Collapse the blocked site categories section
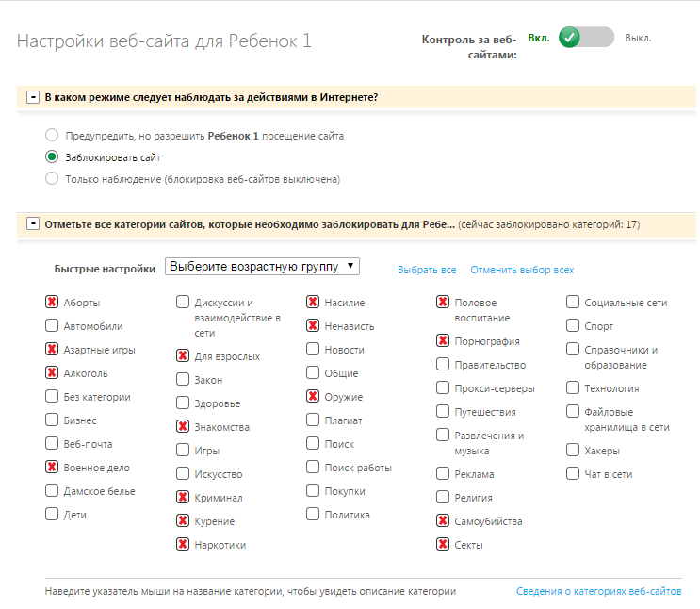 click(x=33, y=224)
